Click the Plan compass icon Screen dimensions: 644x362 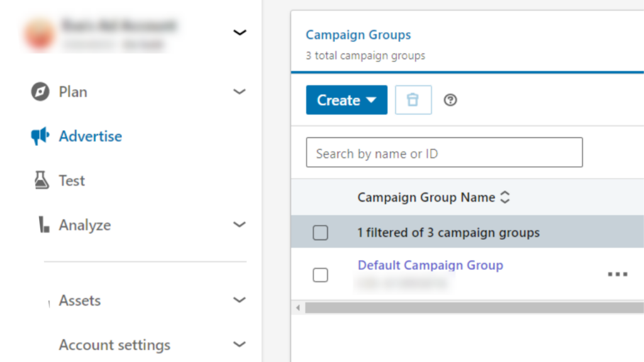[40, 92]
